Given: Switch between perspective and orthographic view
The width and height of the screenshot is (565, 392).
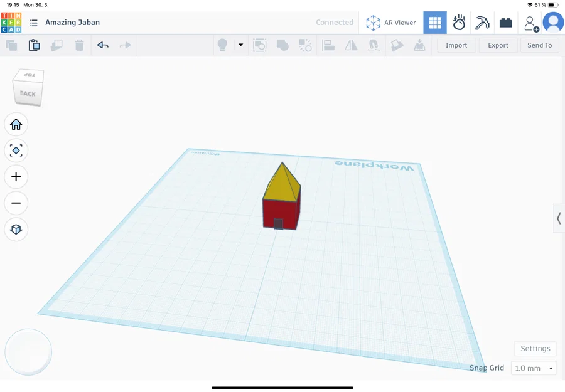Looking at the screenshot, I should click(16, 229).
